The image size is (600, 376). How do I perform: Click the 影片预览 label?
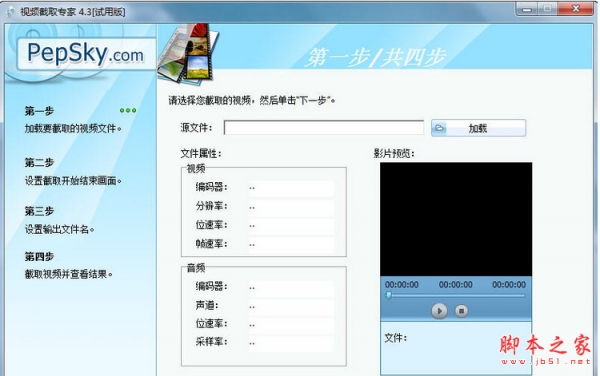click(x=394, y=154)
